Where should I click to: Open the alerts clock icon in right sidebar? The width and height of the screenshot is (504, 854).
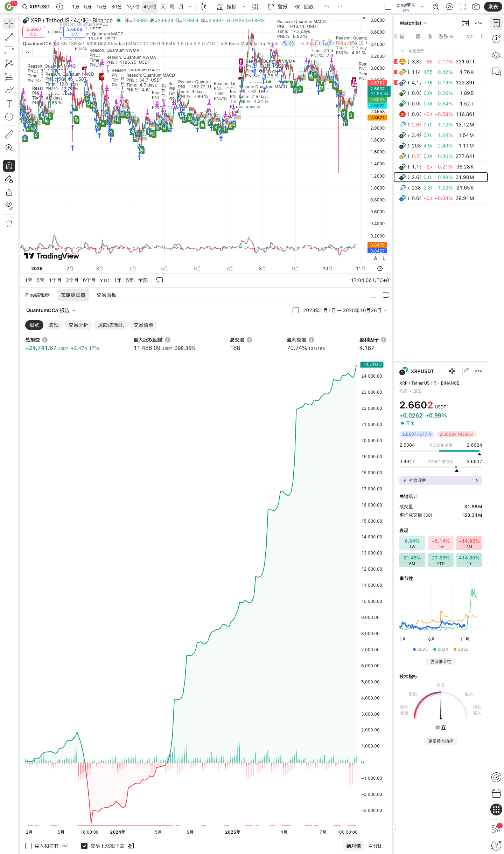pyautogui.click(x=496, y=39)
